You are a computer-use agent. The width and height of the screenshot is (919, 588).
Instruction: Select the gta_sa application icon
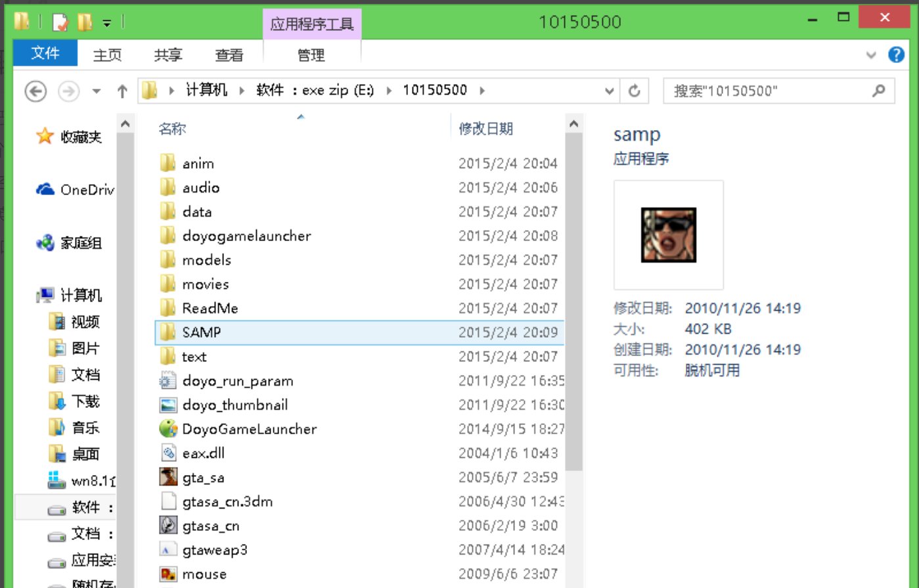point(168,478)
